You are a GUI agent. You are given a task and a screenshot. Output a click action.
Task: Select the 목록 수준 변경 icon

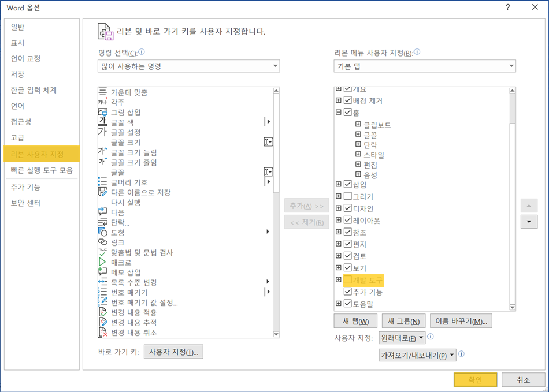pyautogui.click(x=103, y=282)
